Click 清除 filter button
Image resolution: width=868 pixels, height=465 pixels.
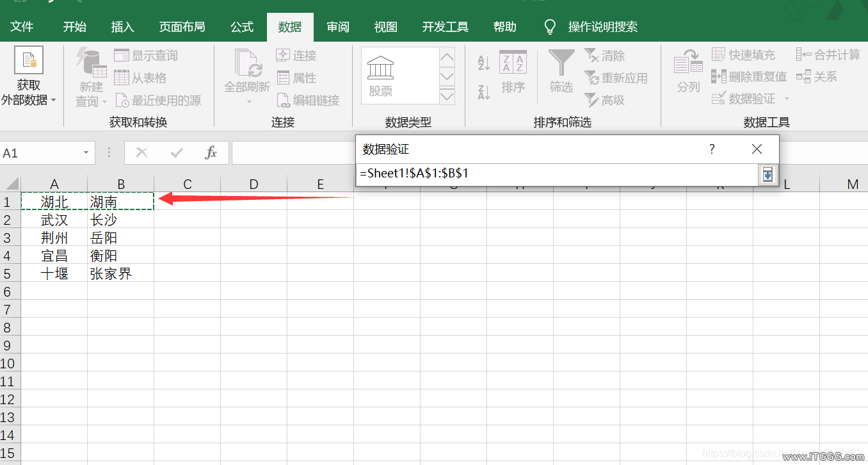(605, 56)
